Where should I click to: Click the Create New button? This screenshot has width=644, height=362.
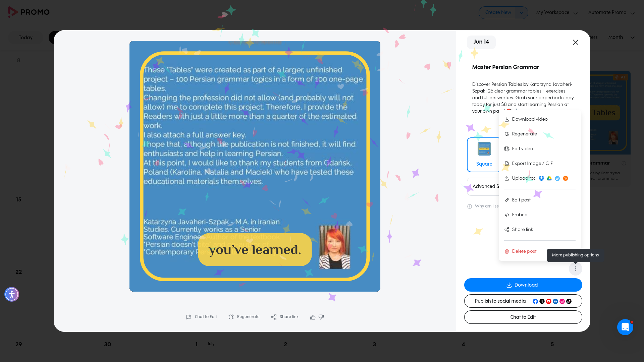(498, 13)
